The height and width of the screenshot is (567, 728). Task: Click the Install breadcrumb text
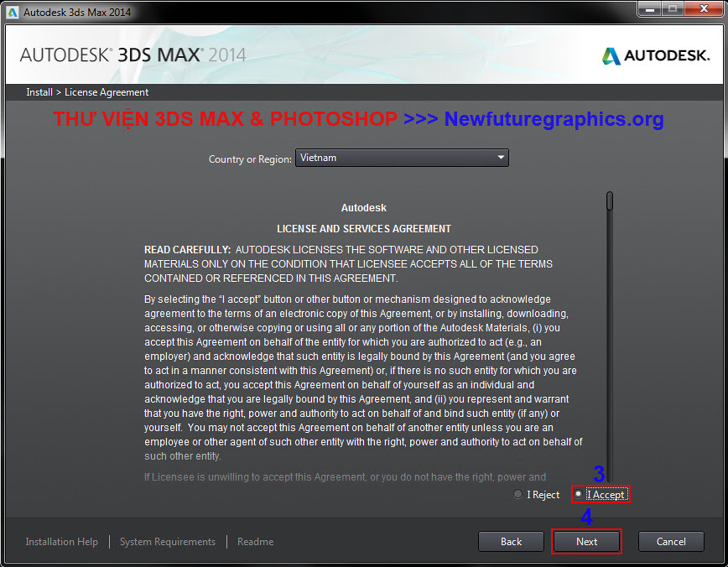click(x=39, y=92)
